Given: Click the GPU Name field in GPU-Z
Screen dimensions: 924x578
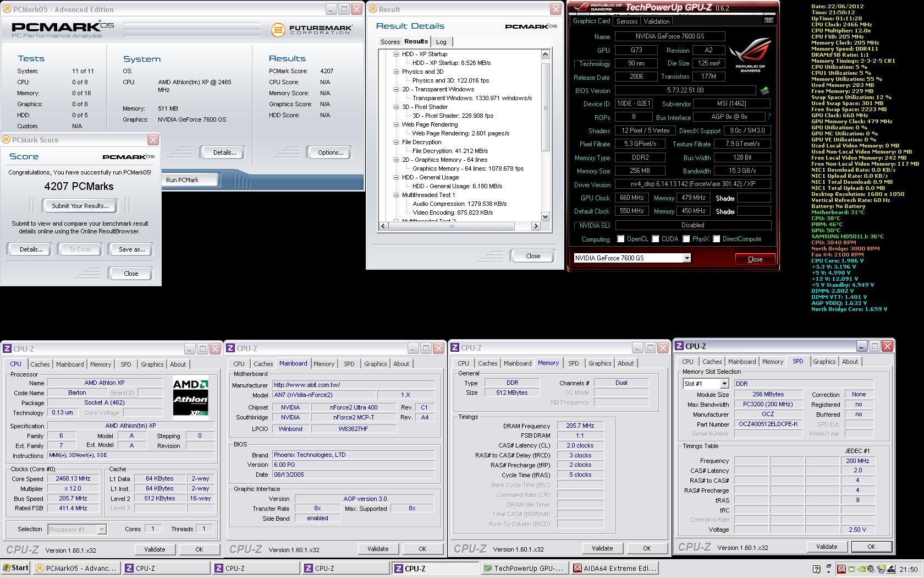Looking at the screenshot, I should [670, 36].
